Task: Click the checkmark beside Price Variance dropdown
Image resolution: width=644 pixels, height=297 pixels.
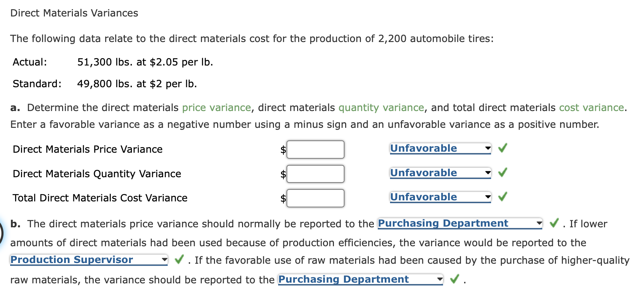Action: point(502,148)
